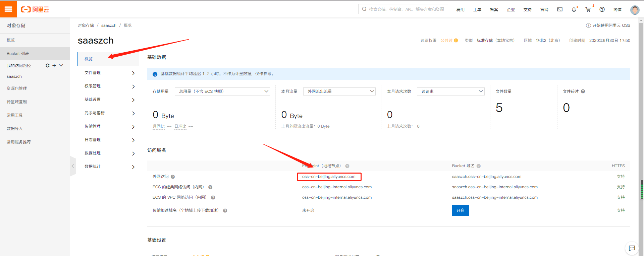Open 常用服务推荐 in sidebar

pos(35,142)
